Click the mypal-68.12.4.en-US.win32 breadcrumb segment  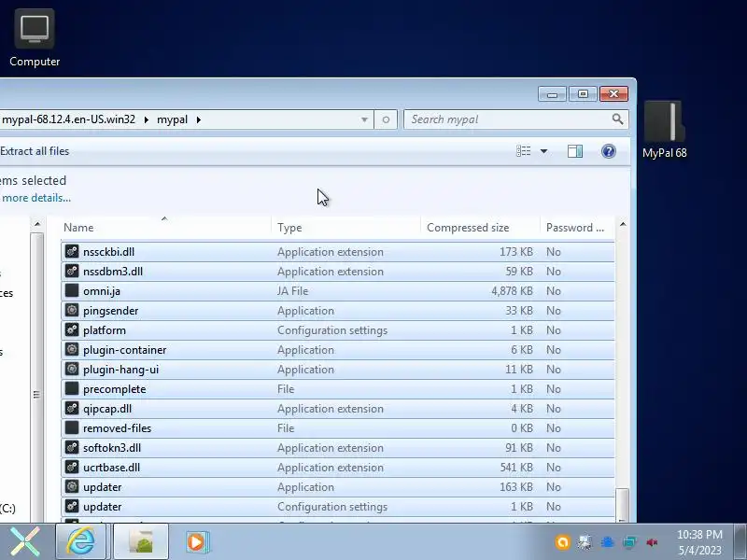coord(68,119)
